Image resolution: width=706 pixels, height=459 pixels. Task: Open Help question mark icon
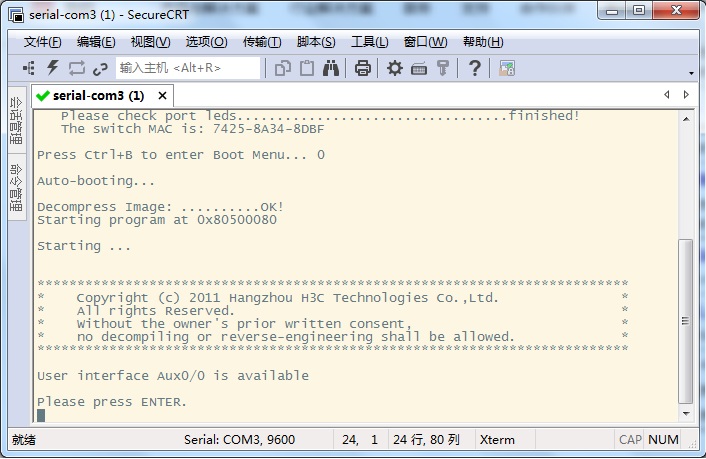pyautogui.click(x=474, y=68)
